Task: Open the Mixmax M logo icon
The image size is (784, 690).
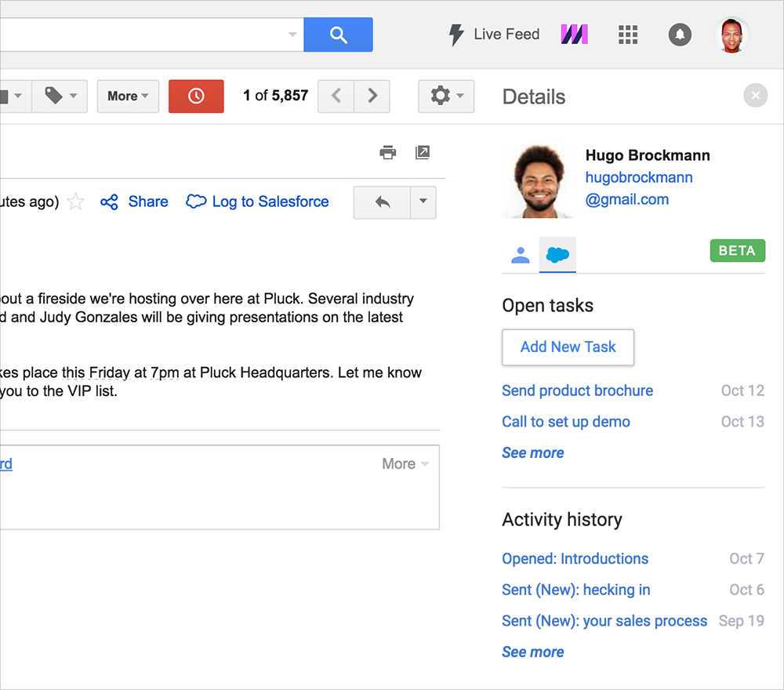Action: [x=574, y=34]
